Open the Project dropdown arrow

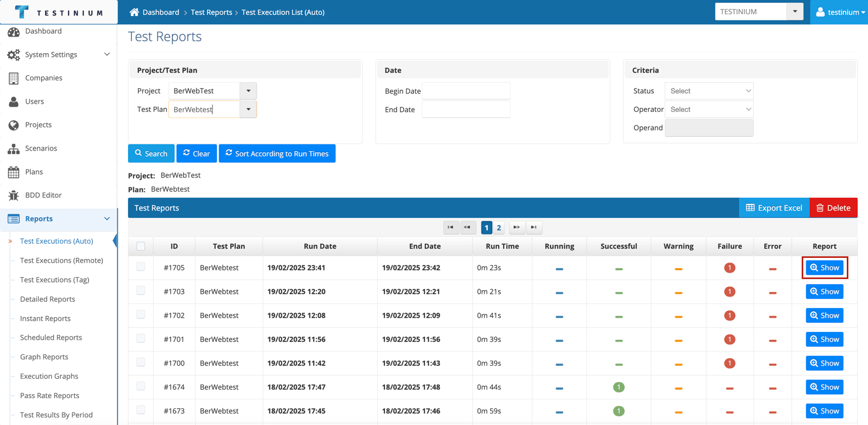point(248,91)
